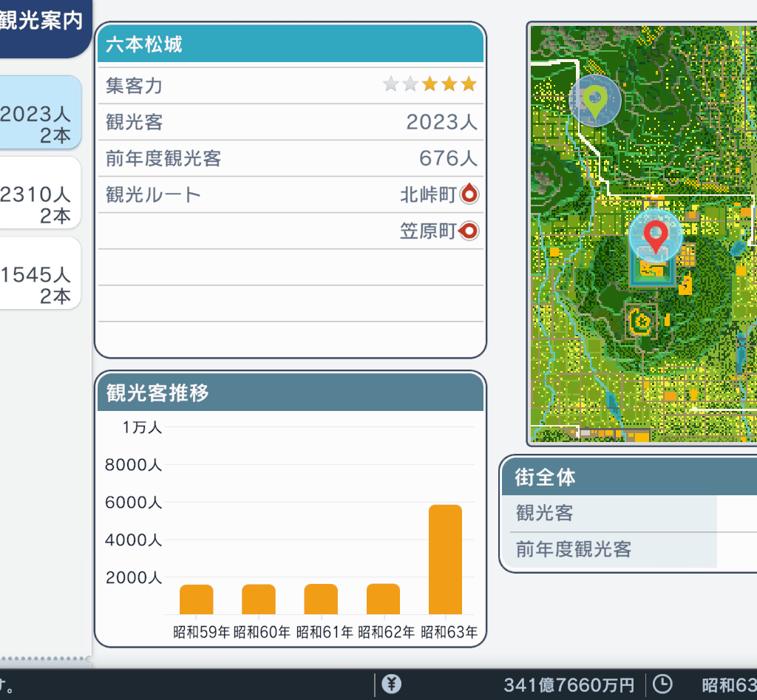Click the yen icon in the status bar
This screenshot has width=757, height=700.
click(x=392, y=684)
